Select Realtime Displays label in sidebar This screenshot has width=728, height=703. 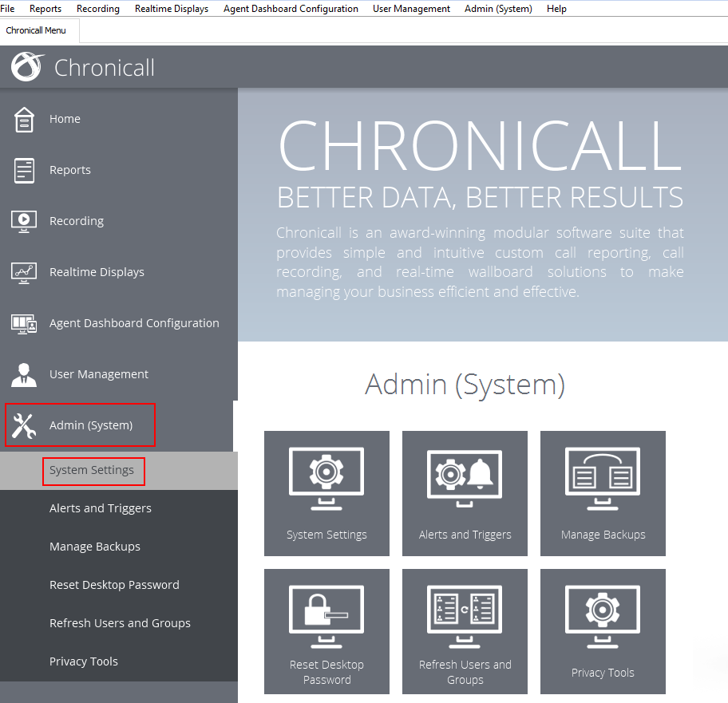pos(97,272)
